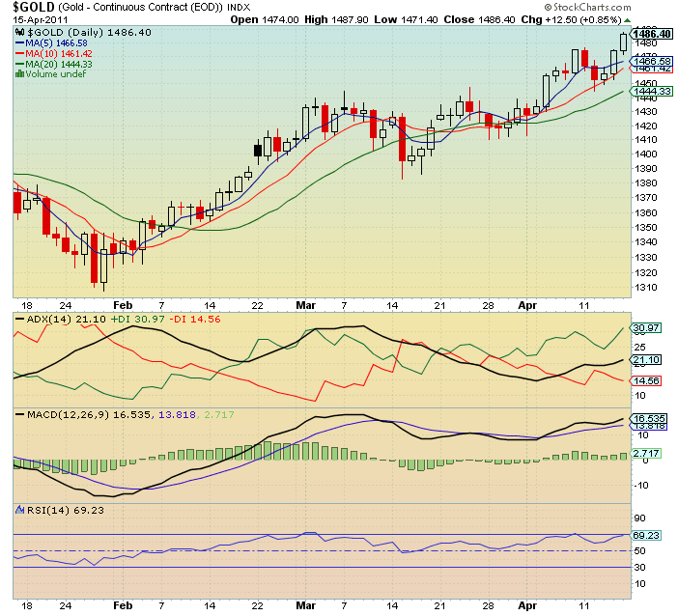The image size is (678, 616).
Task: Click the 14.56 -DI value label on right axis
Action: click(644, 381)
